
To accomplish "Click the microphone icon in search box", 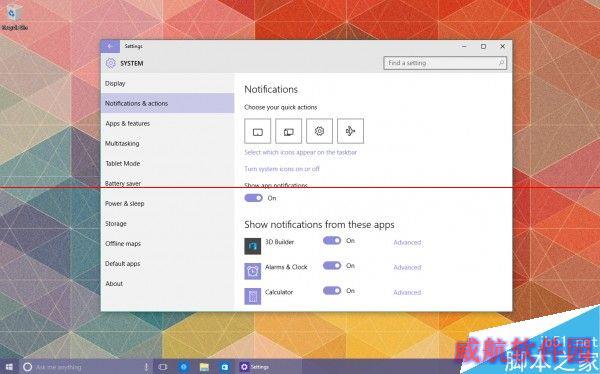I will (x=146, y=367).
